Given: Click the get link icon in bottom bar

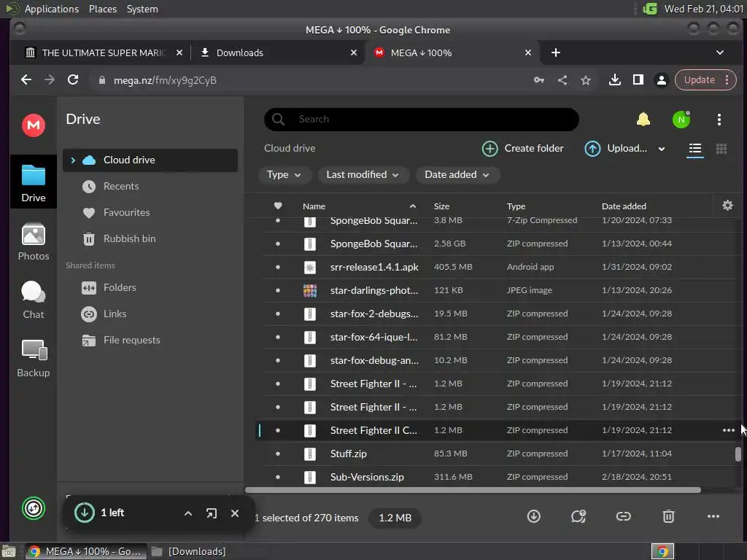Looking at the screenshot, I should point(623,516).
